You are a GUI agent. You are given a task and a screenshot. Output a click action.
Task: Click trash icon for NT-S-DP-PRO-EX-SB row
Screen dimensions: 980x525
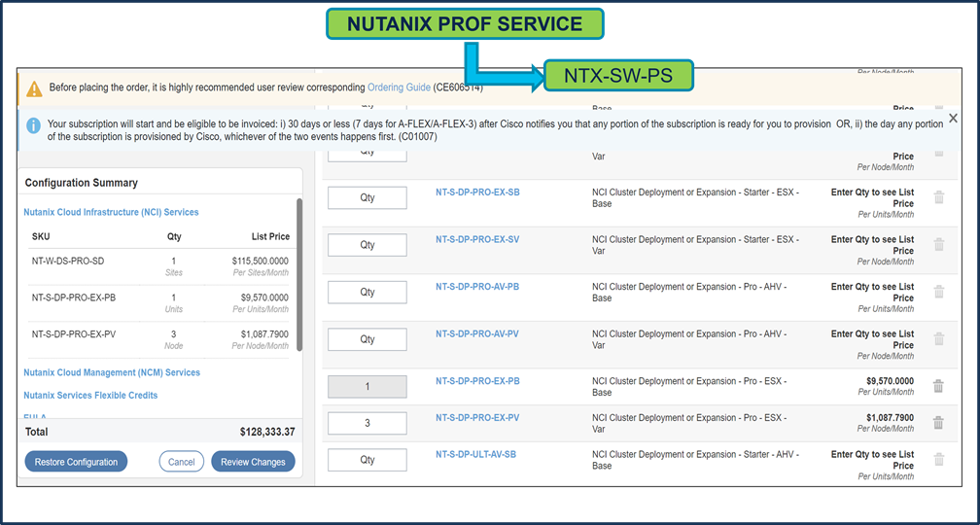click(938, 197)
